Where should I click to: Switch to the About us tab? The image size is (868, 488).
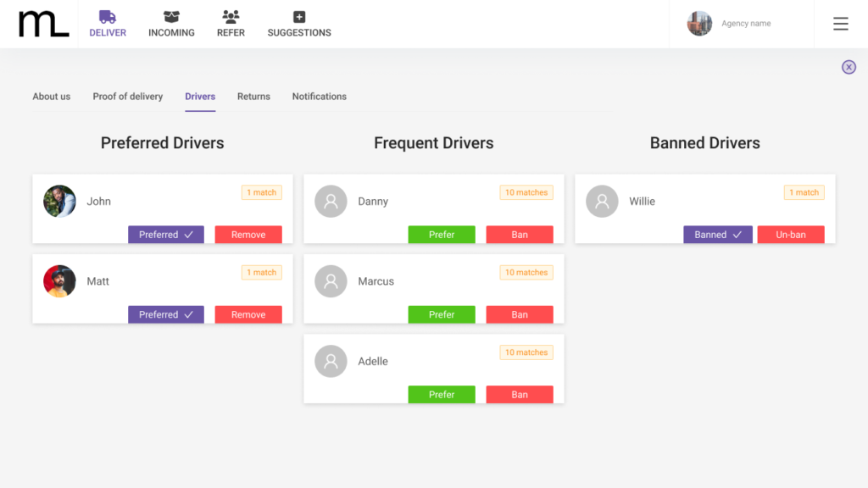52,97
